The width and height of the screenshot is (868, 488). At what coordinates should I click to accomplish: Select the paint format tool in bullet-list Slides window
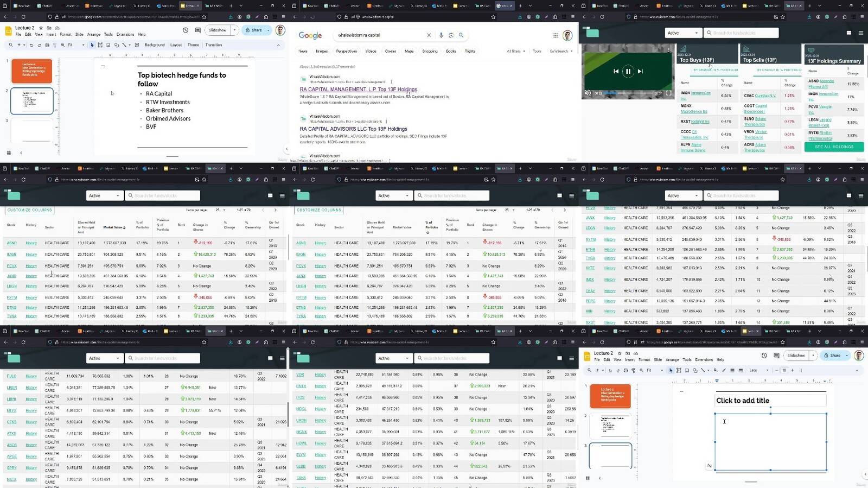click(54, 45)
